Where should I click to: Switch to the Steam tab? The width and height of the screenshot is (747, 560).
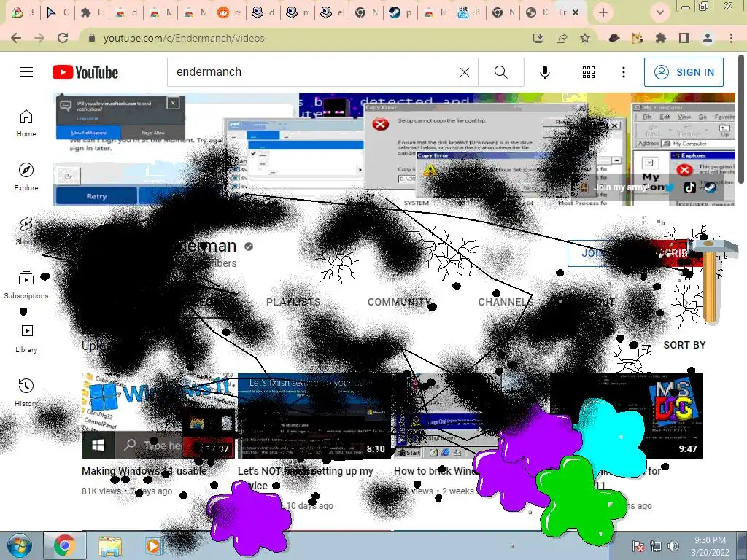point(401,12)
